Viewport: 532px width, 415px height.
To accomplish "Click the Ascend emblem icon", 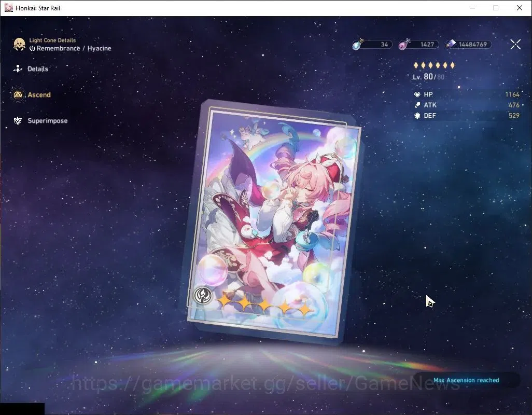I will (x=18, y=95).
